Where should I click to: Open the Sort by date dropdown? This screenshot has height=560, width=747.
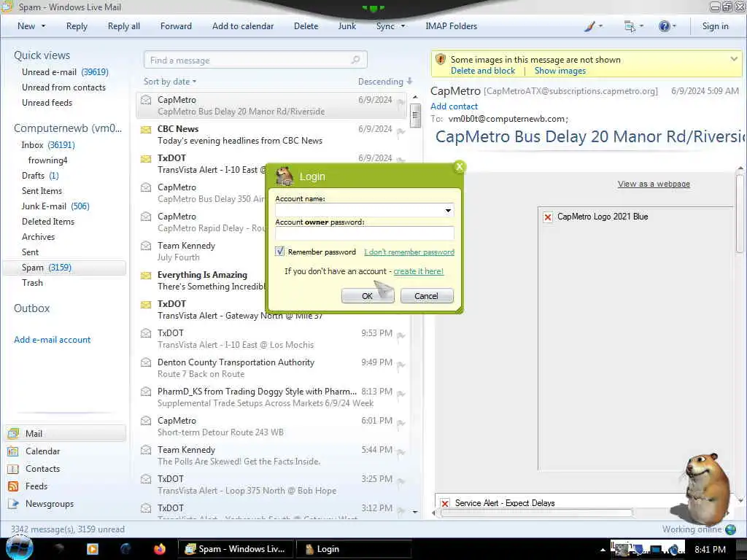(169, 82)
